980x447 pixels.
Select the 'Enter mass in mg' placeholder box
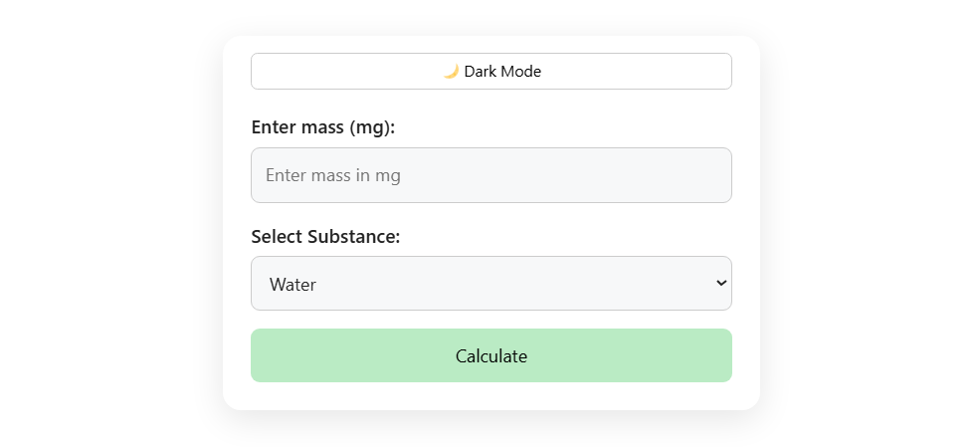(491, 175)
